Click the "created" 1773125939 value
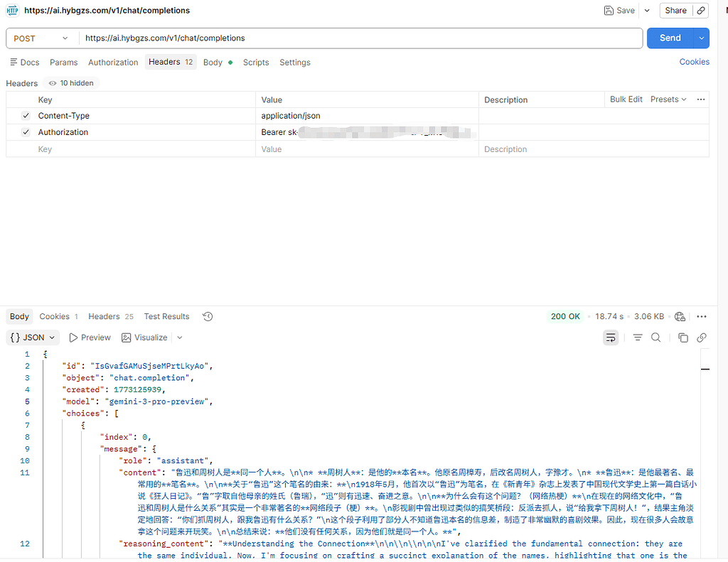This screenshot has height=562, width=728. pyautogui.click(x=137, y=390)
